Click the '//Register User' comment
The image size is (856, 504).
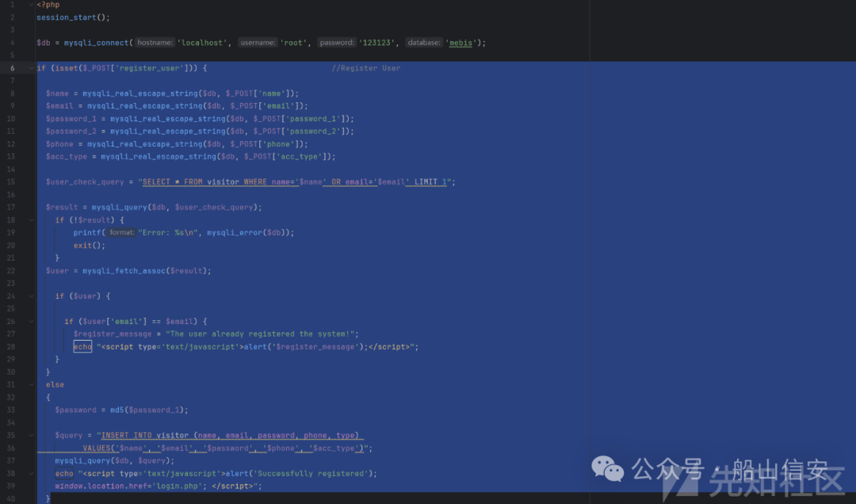coord(365,68)
